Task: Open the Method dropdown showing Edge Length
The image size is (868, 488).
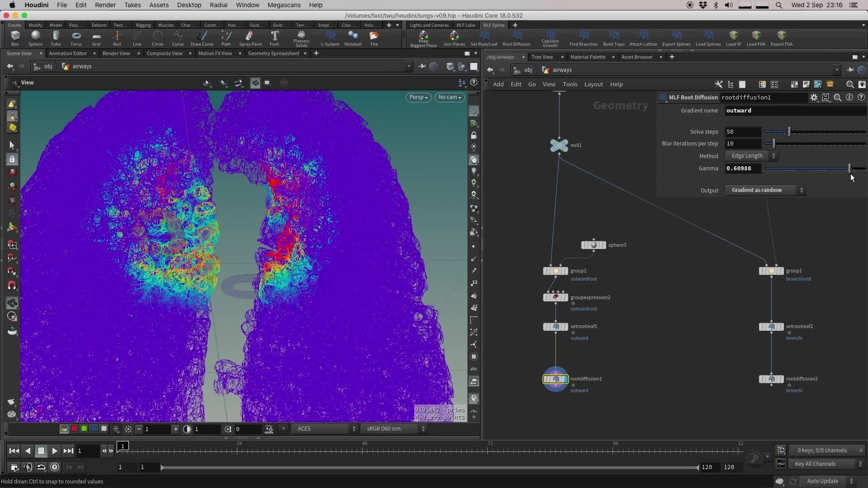Action: (751, 156)
